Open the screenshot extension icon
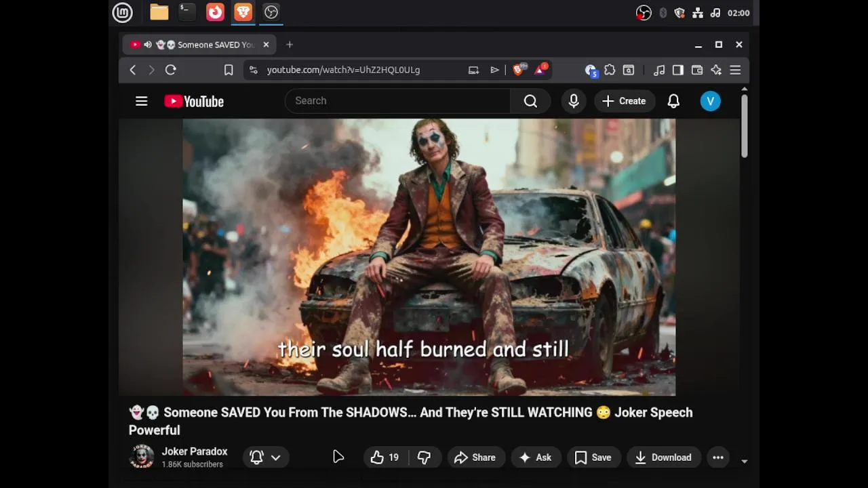Screen dimensions: 868x488 point(629,70)
